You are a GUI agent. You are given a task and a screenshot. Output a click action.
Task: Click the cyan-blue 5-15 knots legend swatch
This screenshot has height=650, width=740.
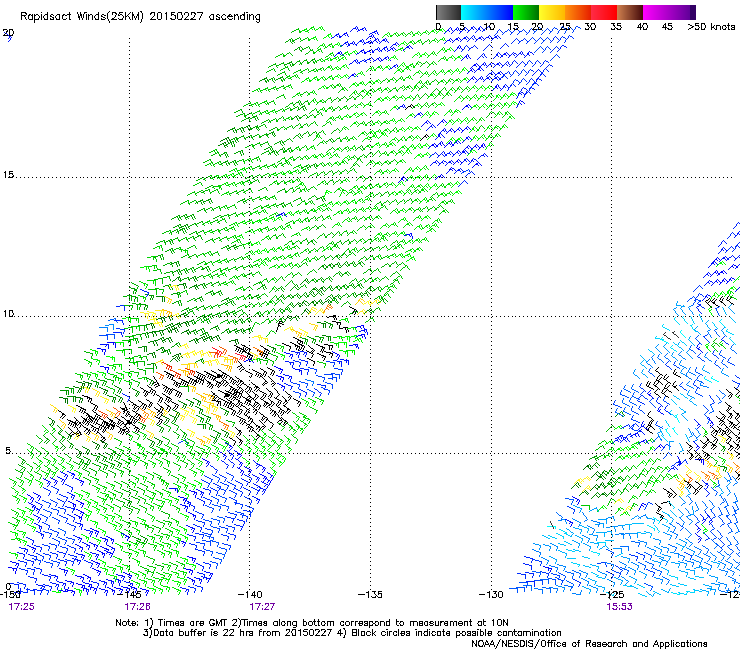(487, 12)
